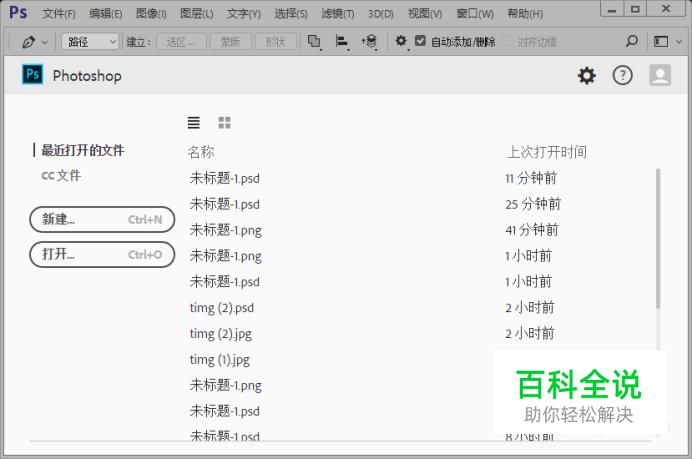692x459 pixels.
Task: Click the recent files list scrollbar
Action: [658, 238]
